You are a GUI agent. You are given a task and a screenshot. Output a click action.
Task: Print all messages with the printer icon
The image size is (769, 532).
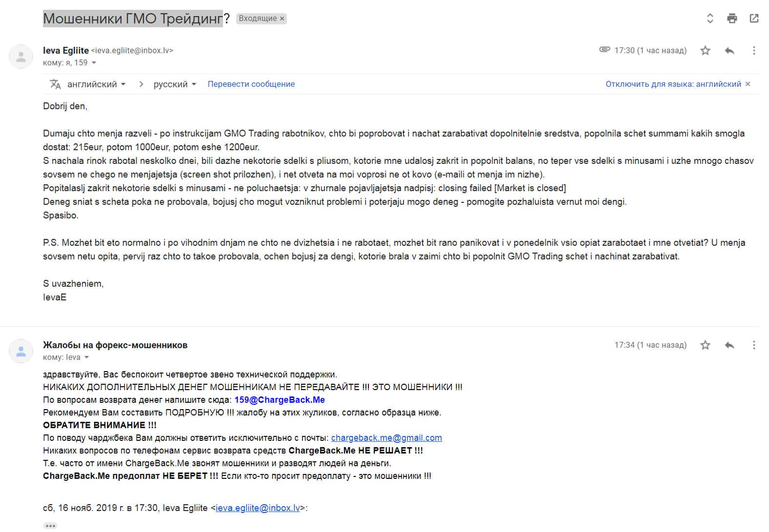[732, 19]
